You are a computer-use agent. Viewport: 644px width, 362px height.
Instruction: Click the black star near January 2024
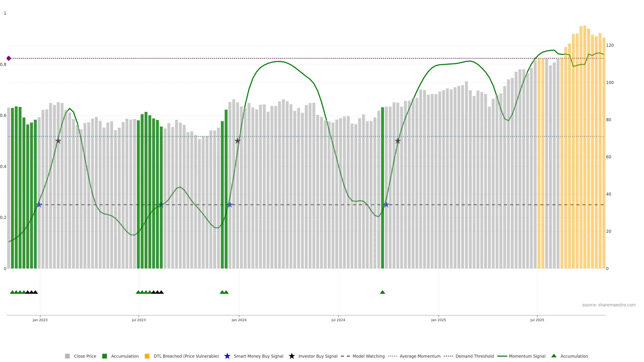tap(237, 141)
